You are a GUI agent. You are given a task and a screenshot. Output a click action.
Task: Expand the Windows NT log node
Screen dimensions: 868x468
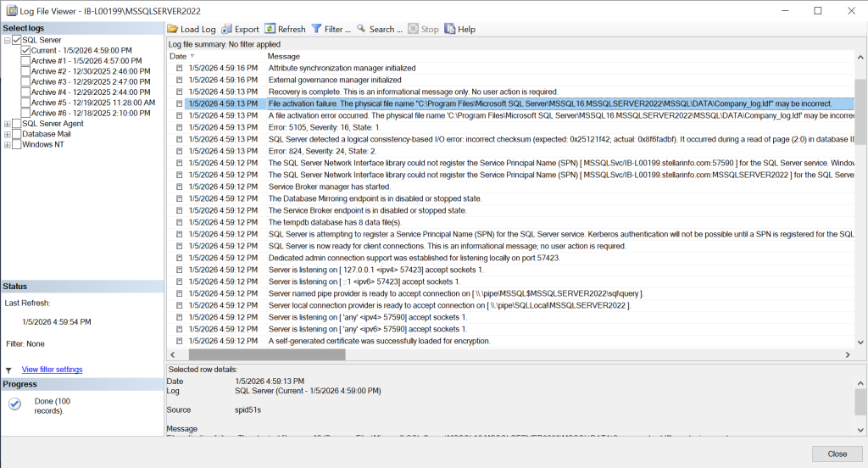click(8, 145)
